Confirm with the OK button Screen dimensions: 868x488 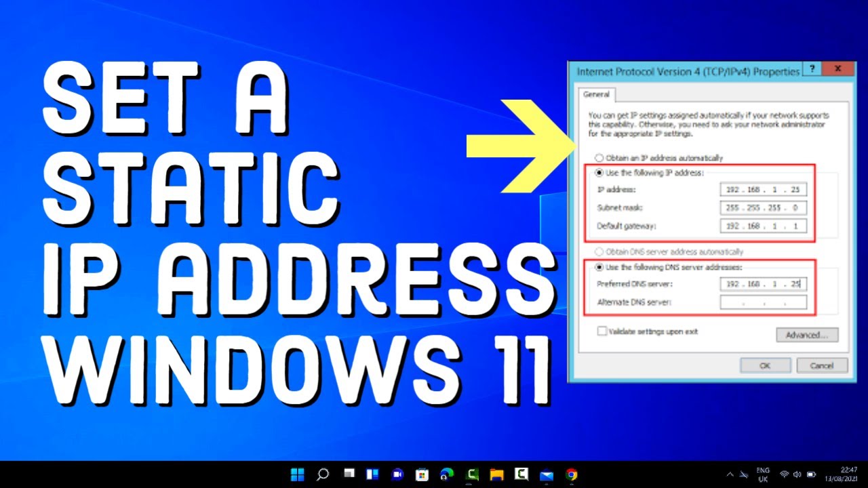pos(765,365)
